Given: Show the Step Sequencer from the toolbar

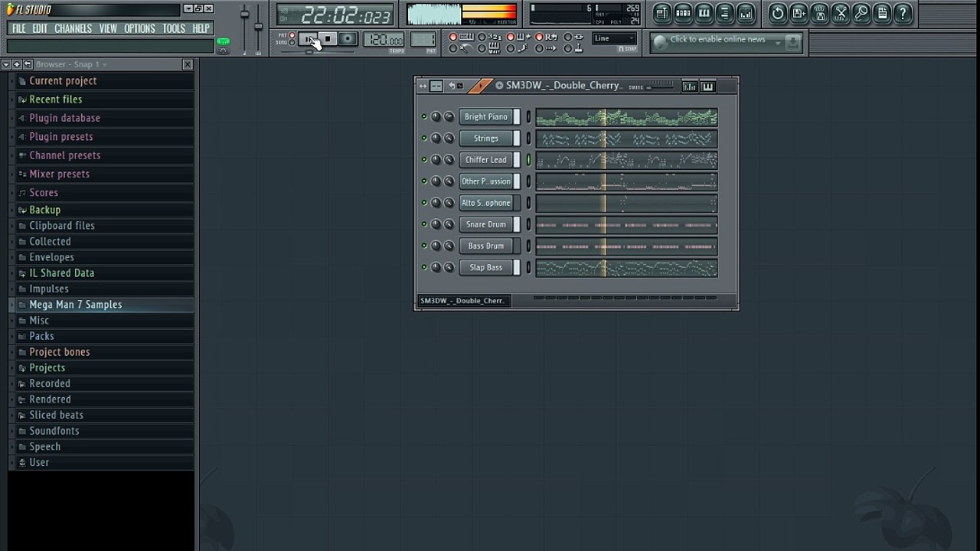Looking at the screenshot, I should pos(683,13).
